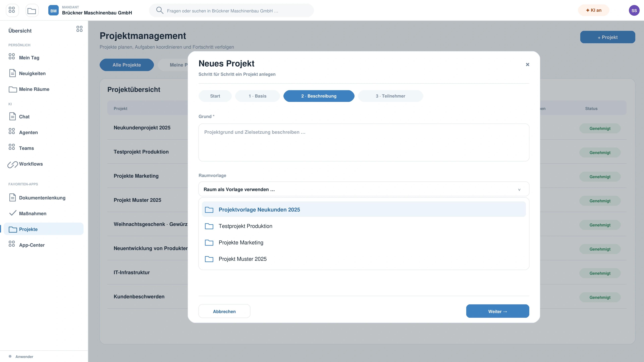The width and height of the screenshot is (644, 362).
Task: Click Genehmigt status of Kundenbeschwerden row
Action: point(600,297)
